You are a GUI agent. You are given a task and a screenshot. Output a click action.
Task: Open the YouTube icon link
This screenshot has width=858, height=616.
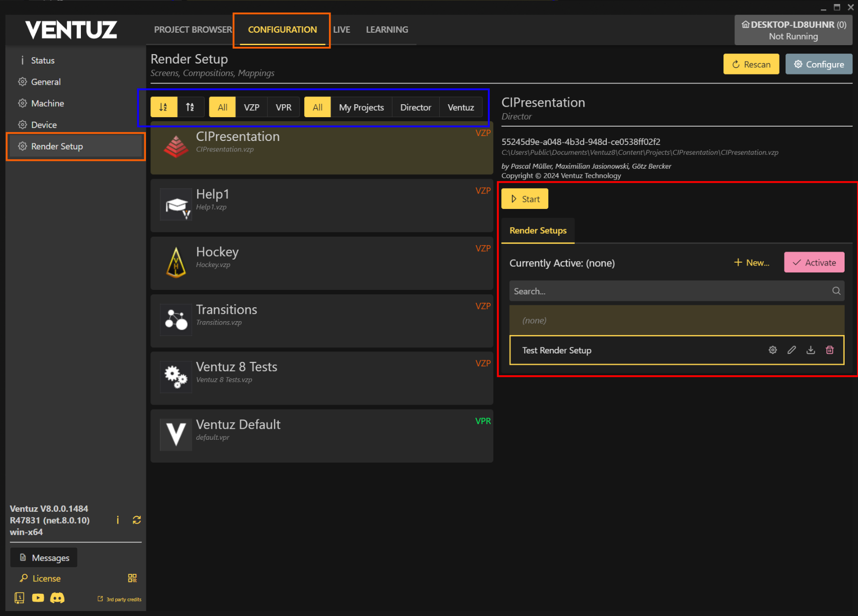click(x=38, y=598)
